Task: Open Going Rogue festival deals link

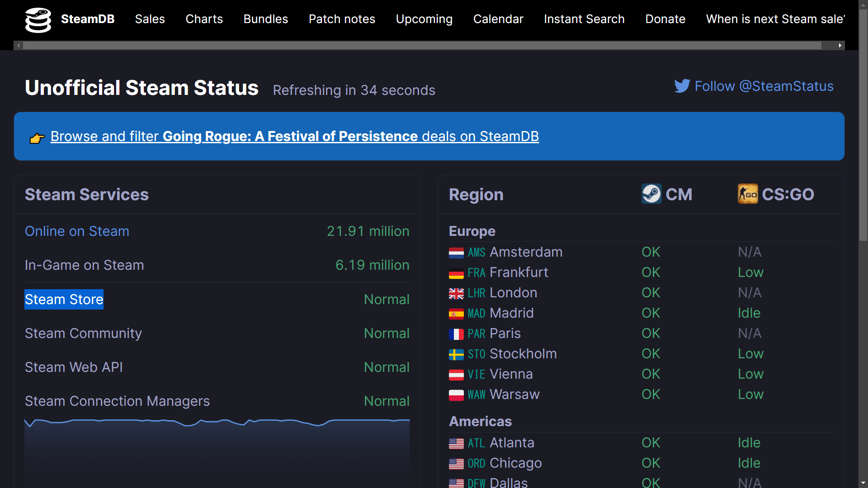Action: [x=295, y=136]
